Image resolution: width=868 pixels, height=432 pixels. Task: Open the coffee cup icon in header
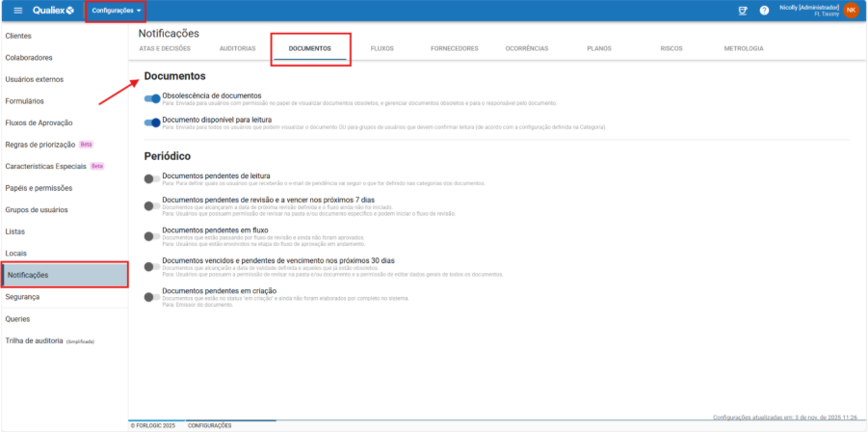click(742, 11)
